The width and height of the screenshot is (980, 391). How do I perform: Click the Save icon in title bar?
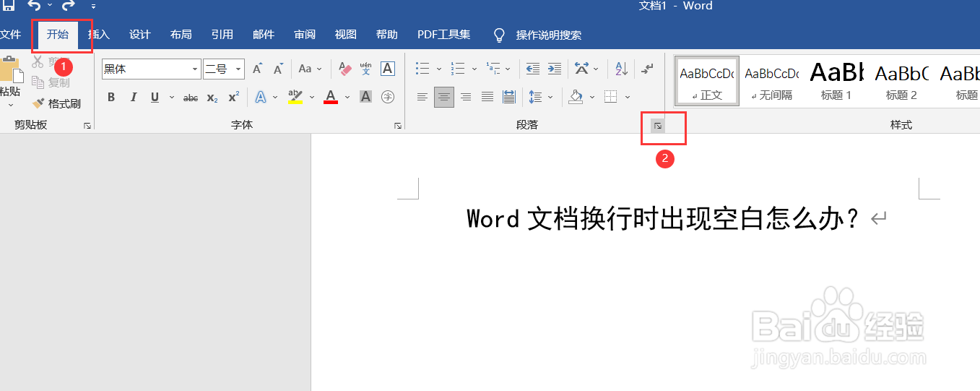[9, 5]
